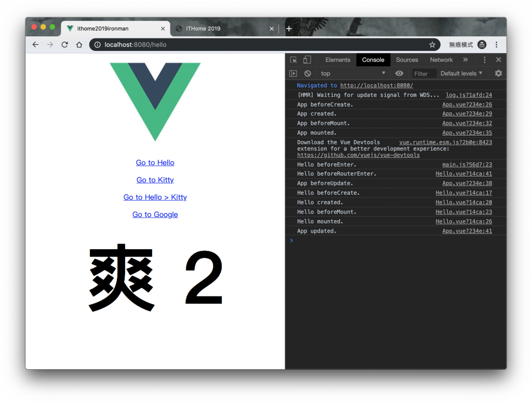Screen dimensions: 532x403
Task: Show the console sidebar
Action: point(293,73)
